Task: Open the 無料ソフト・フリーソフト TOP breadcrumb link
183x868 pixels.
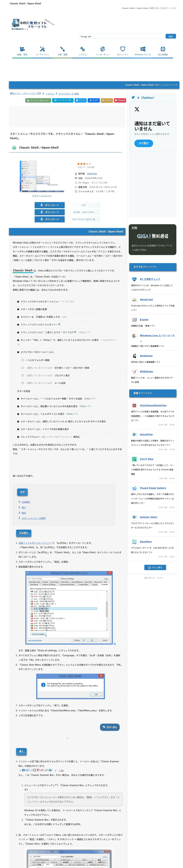Action: 26,93
